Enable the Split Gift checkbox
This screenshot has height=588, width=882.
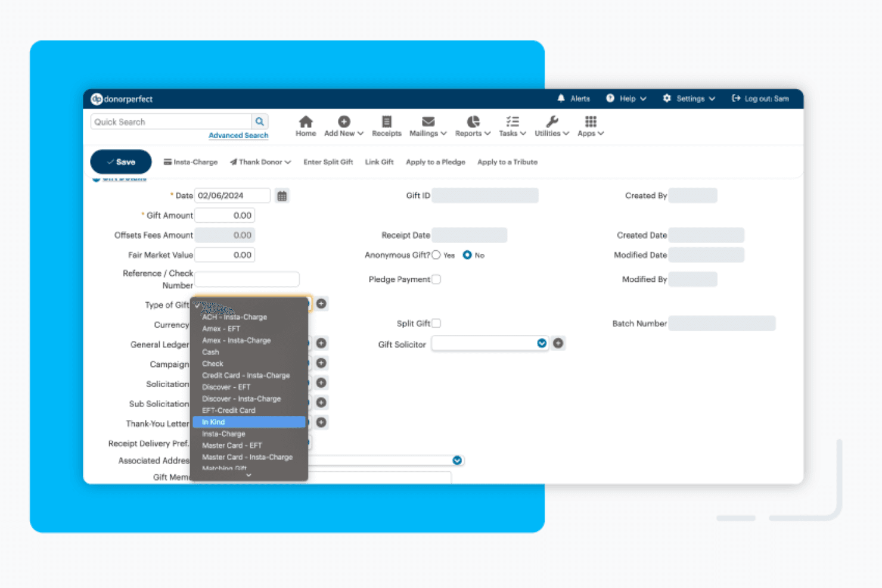click(x=436, y=323)
